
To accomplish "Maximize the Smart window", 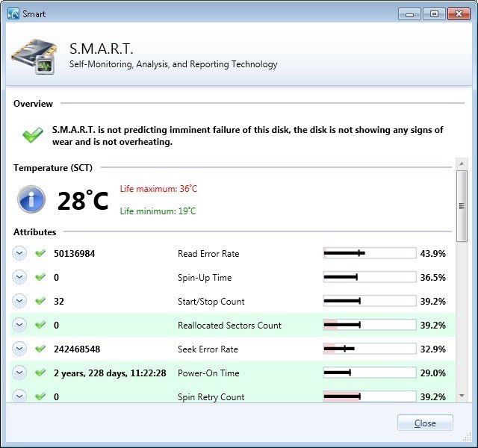I will point(434,14).
